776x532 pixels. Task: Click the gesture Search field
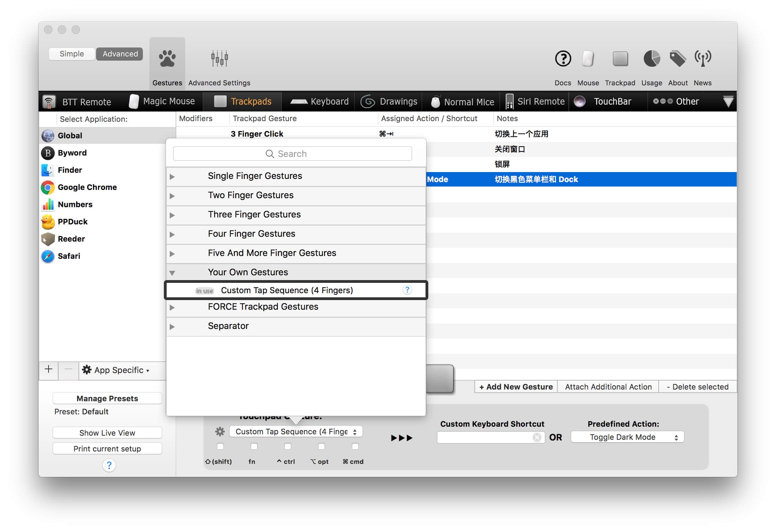[x=292, y=154]
